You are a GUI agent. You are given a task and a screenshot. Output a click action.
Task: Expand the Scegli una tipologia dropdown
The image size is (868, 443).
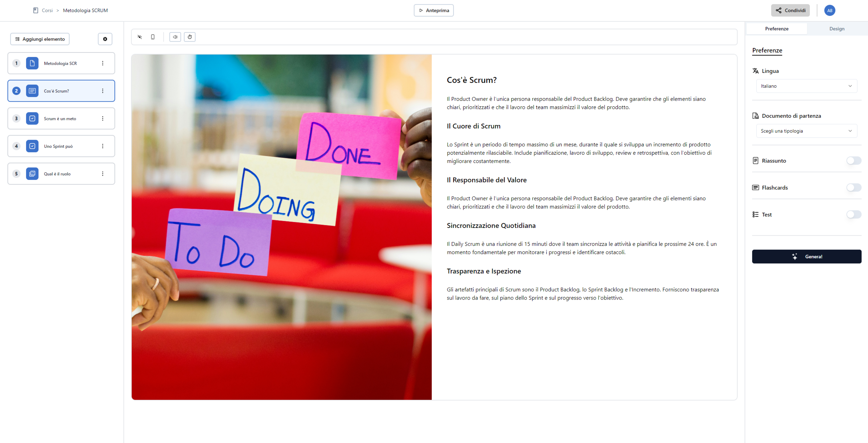click(x=806, y=131)
